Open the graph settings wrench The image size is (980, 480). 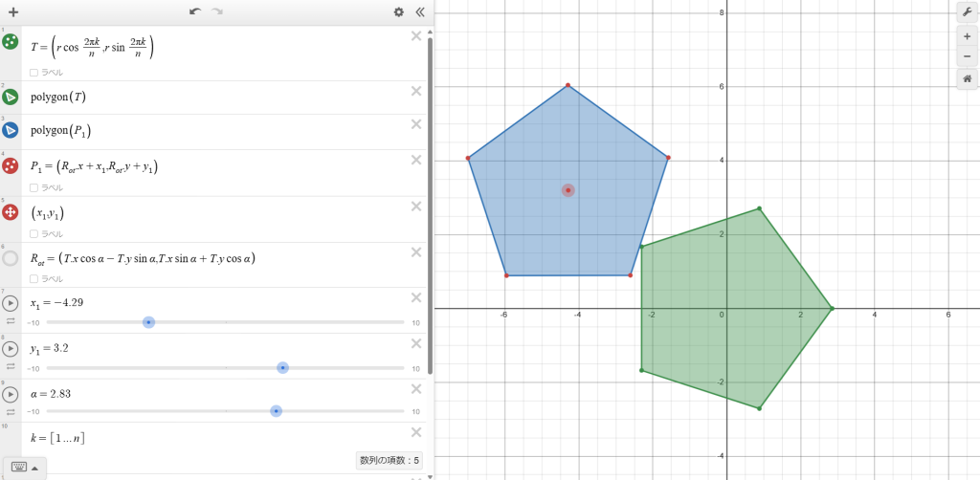pos(967,11)
